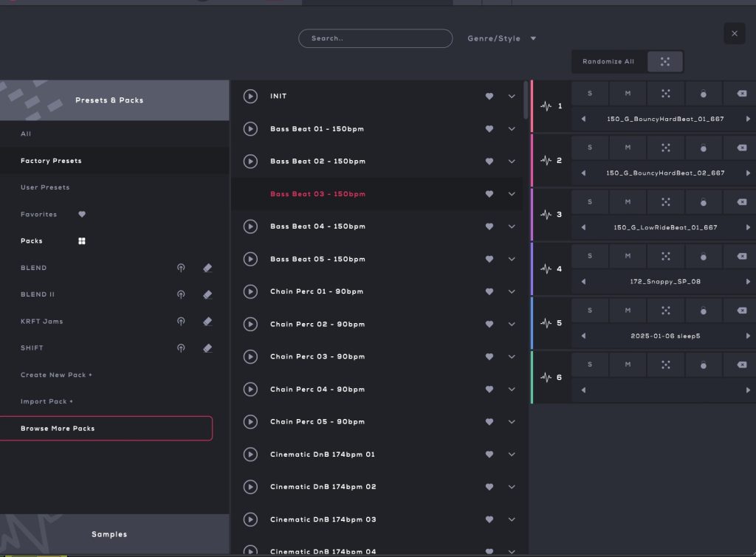This screenshot has width=756, height=557.
Task: Expand the Bass Beat 04 preset chevron
Action: click(512, 226)
